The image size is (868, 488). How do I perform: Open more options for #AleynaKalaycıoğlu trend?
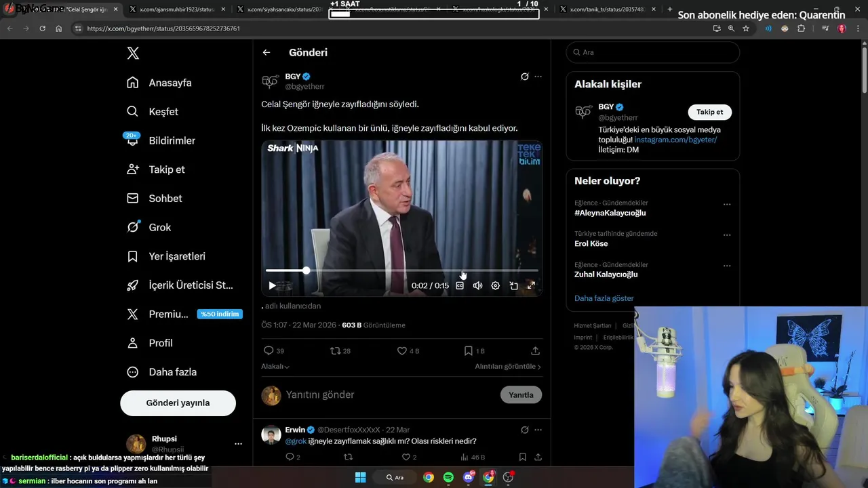727,204
